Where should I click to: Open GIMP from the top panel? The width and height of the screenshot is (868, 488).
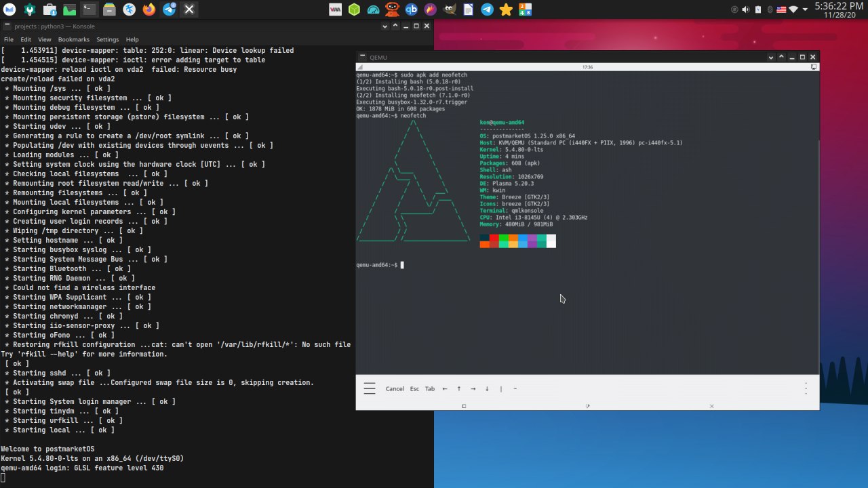click(449, 9)
